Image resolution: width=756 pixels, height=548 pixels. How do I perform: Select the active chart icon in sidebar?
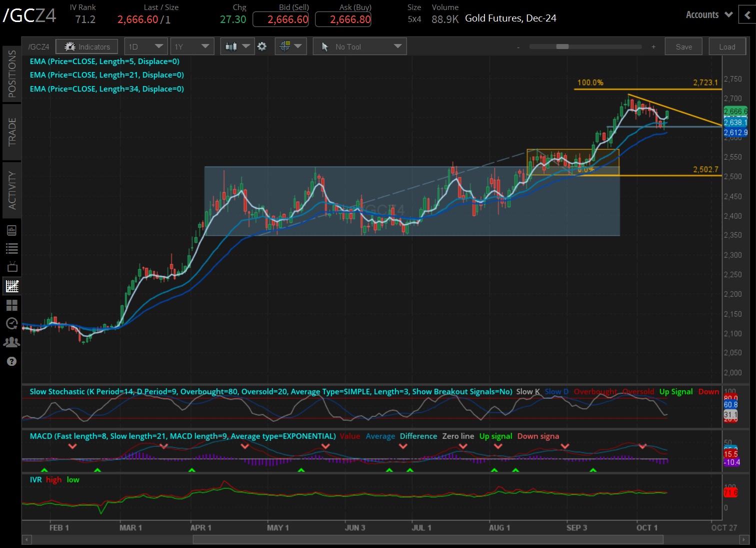click(x=11, y=286)
